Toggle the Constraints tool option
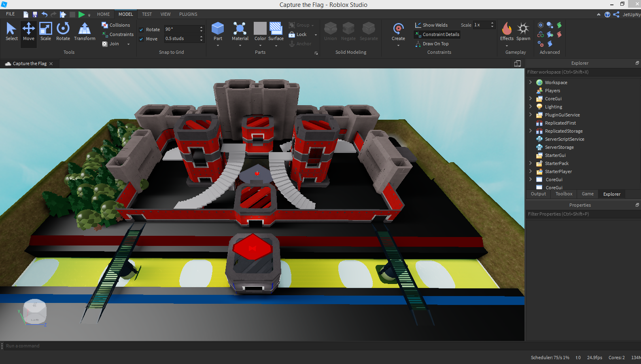This screenshot has width=641, height=364. pos(118,34)
